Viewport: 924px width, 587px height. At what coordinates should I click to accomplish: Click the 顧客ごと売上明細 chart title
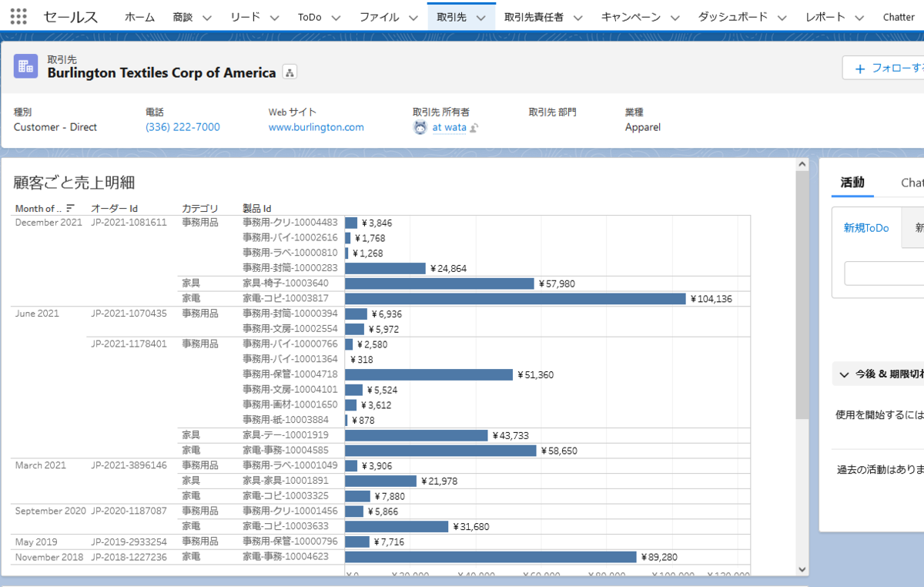point(75,183)
